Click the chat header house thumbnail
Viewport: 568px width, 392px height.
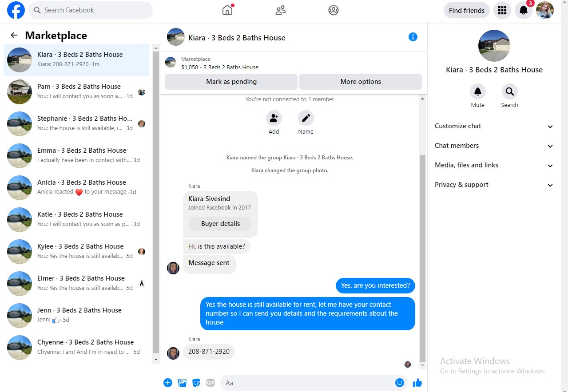(x=176, y=37)
